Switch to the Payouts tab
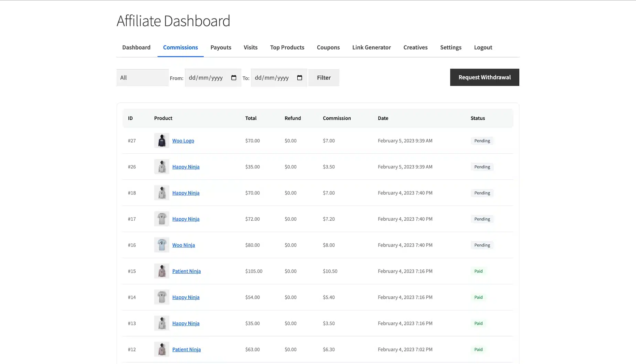This screenshot has width=636, height=364. tap(221, 47)
